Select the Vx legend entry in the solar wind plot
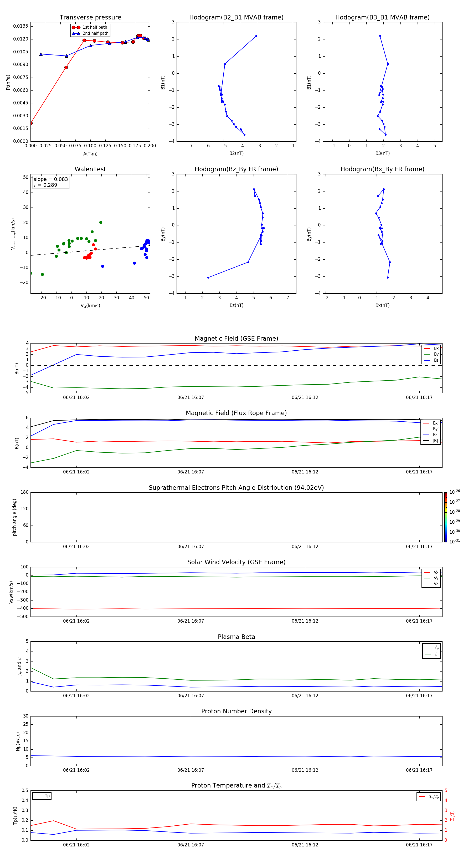 (x=431, y=572)
